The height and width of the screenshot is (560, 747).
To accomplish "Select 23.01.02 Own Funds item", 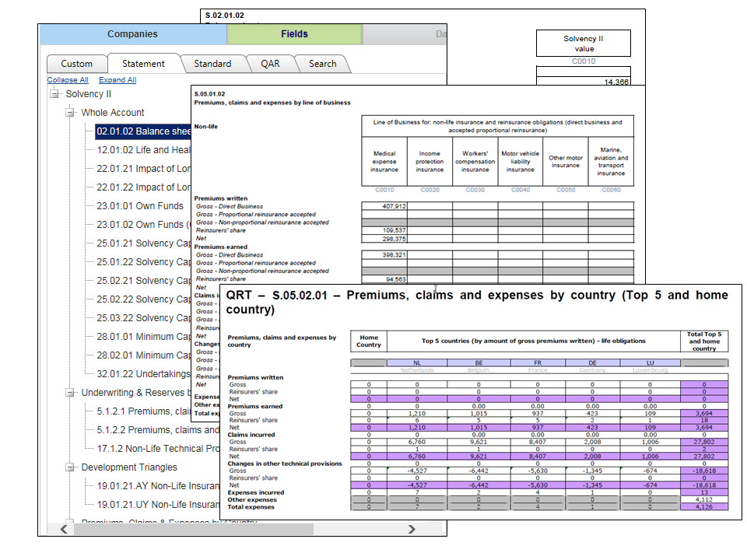I will point(143,225).
